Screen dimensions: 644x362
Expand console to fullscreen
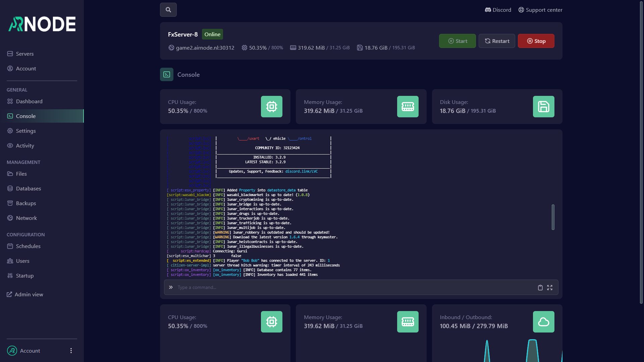(x=550, y=288)
